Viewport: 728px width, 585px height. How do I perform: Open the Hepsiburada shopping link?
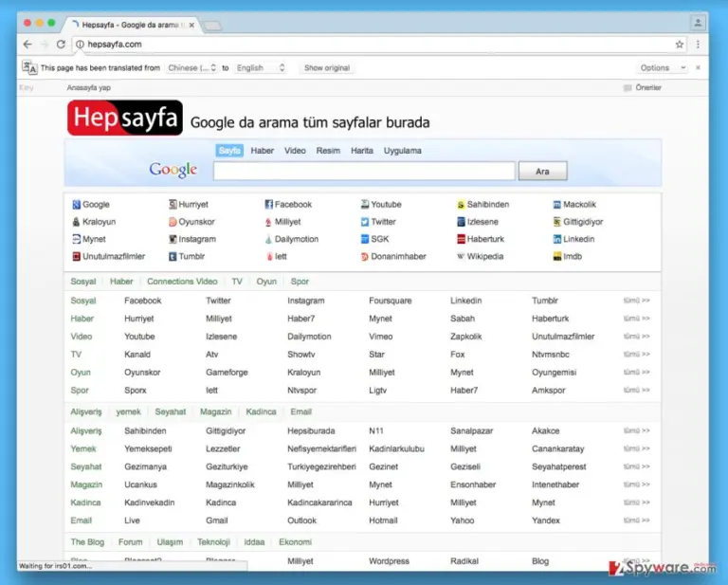[311, 430]
